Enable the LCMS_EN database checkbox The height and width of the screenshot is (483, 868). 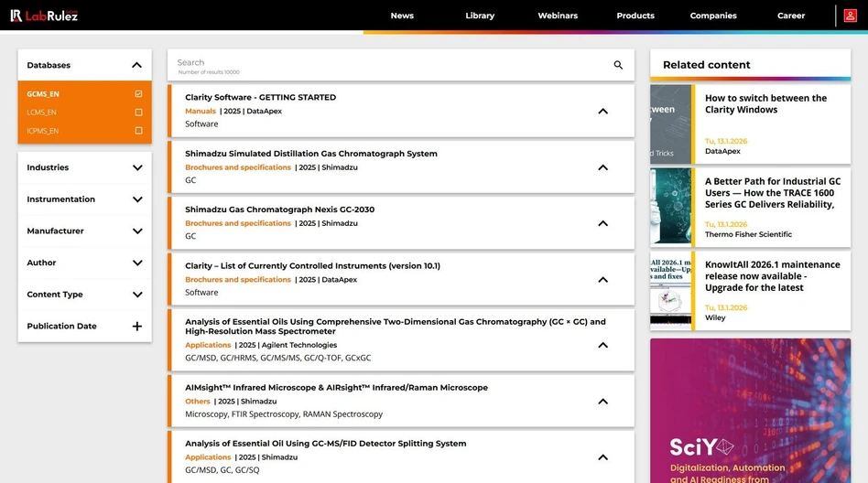point(138,113)
